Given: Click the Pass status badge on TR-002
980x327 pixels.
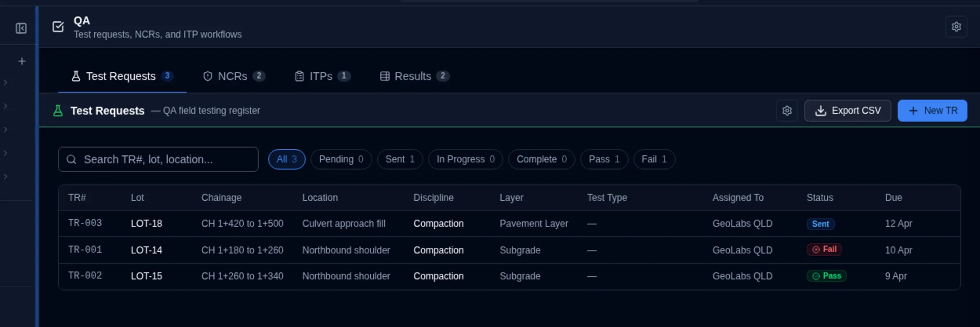Looking at the screenshot, I should point(826,276).
